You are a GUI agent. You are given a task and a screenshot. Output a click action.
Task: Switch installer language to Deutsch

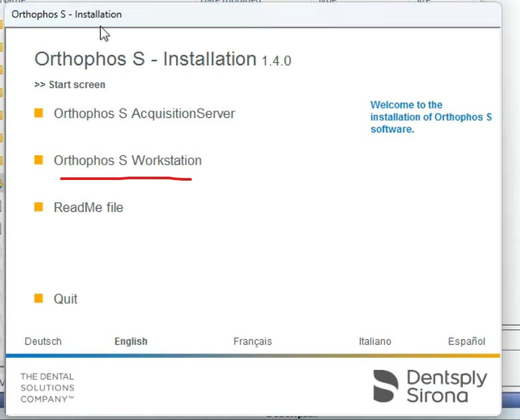click(43, 341)
